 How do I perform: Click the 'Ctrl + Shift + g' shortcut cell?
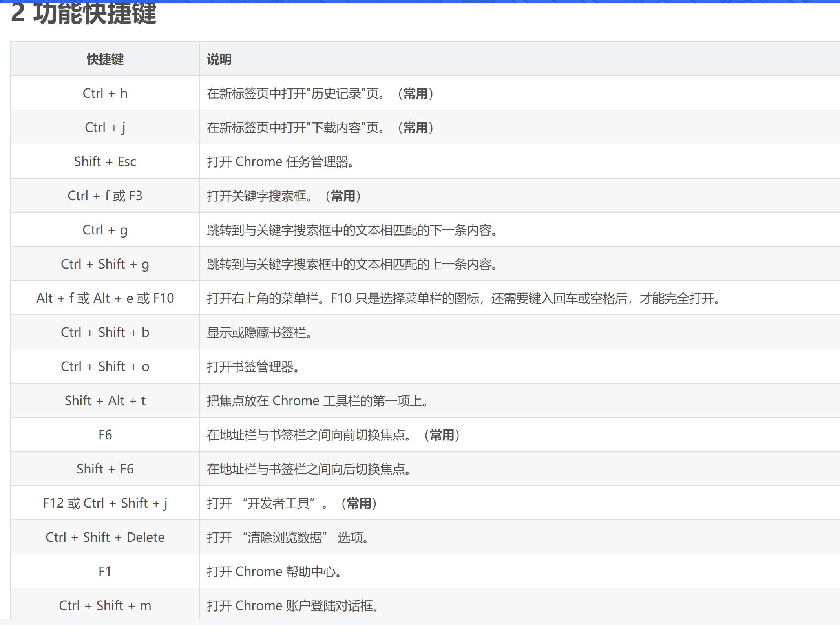pyautogui.click(x=105, y=264)
